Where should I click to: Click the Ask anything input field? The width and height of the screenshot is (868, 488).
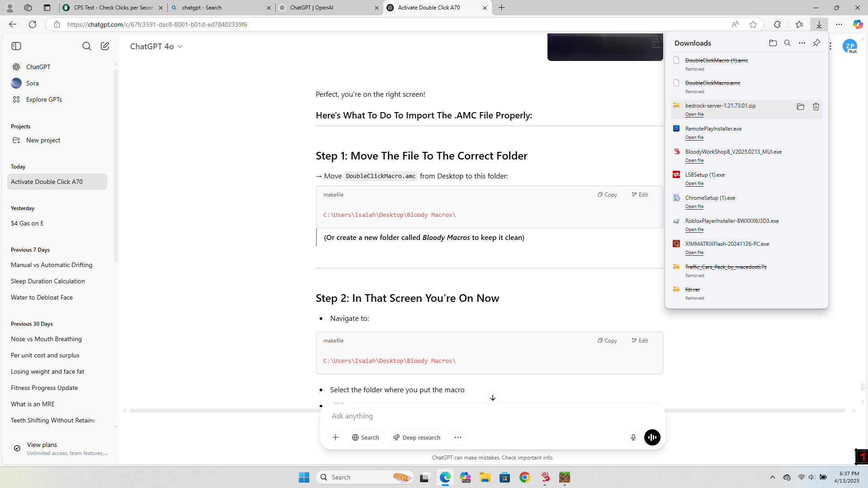point(475,416)
